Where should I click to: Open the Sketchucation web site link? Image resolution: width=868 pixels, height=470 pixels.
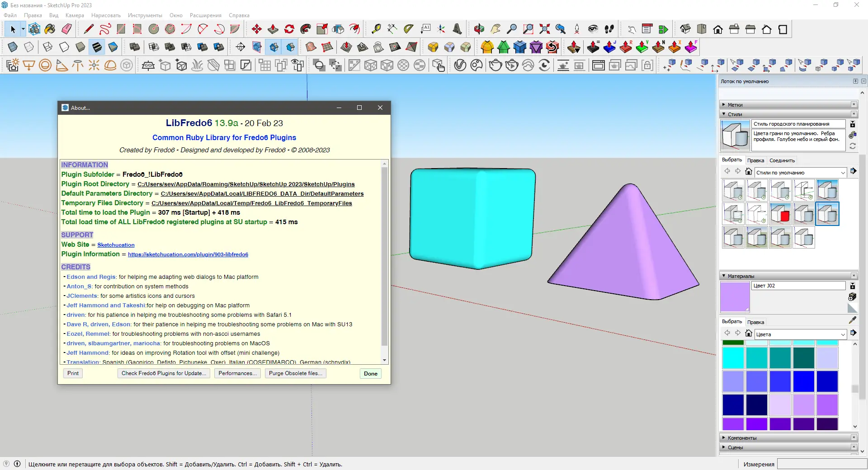tap(116, 245)
